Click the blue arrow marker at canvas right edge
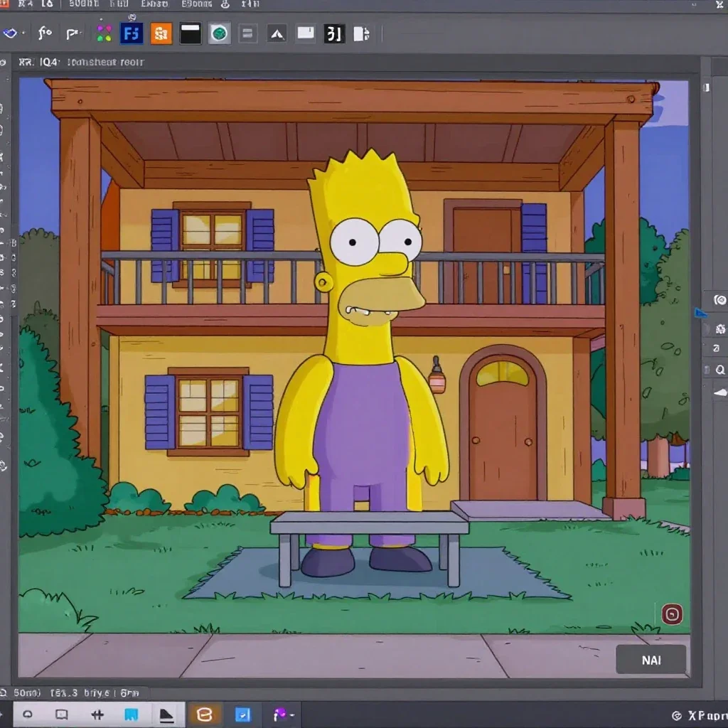This screenshot has height=728, width=728. tap(700, 314)
